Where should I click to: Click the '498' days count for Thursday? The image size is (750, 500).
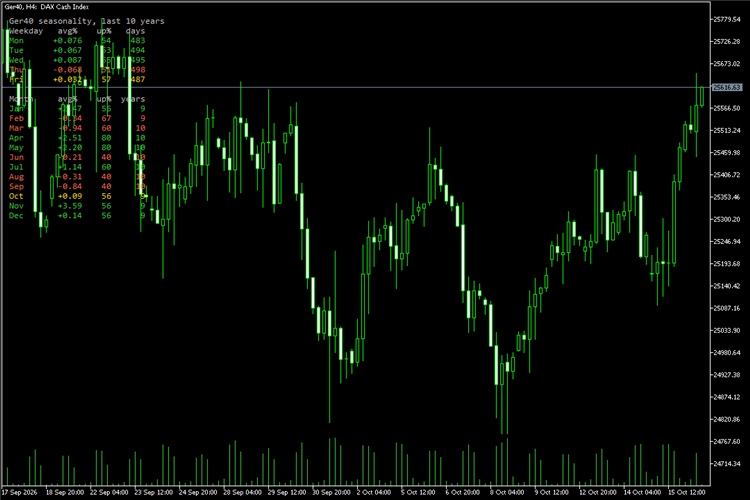point(138,70)
